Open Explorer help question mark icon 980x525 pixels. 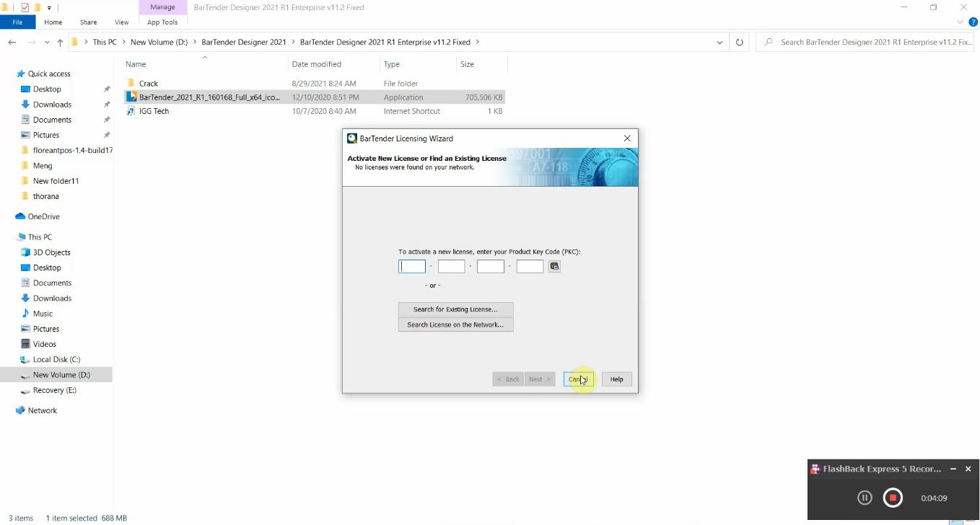[973, 22]
